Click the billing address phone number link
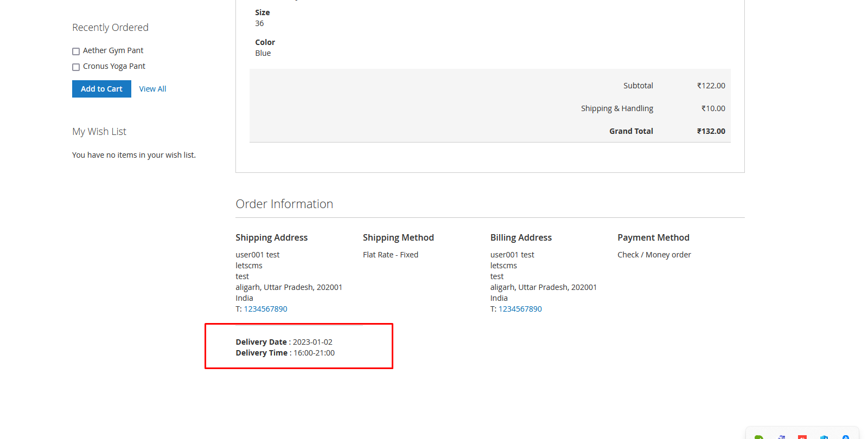Viewport: 868px width, 439px height. pos(520,309)
